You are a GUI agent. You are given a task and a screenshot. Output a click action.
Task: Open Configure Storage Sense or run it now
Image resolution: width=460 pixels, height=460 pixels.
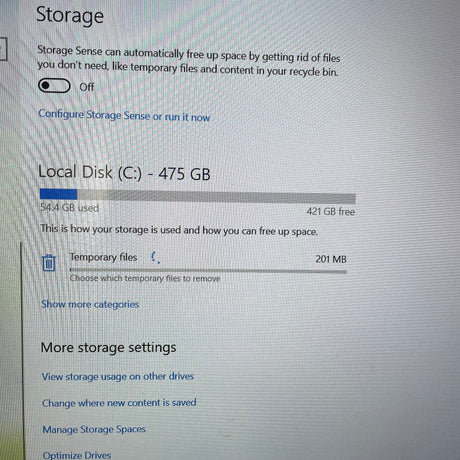pyautogui.click(x=124, y=115)
